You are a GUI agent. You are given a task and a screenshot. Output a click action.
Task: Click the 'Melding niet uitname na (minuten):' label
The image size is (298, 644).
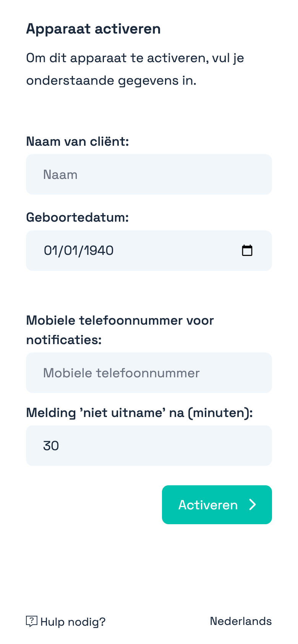tap(139, 413)
